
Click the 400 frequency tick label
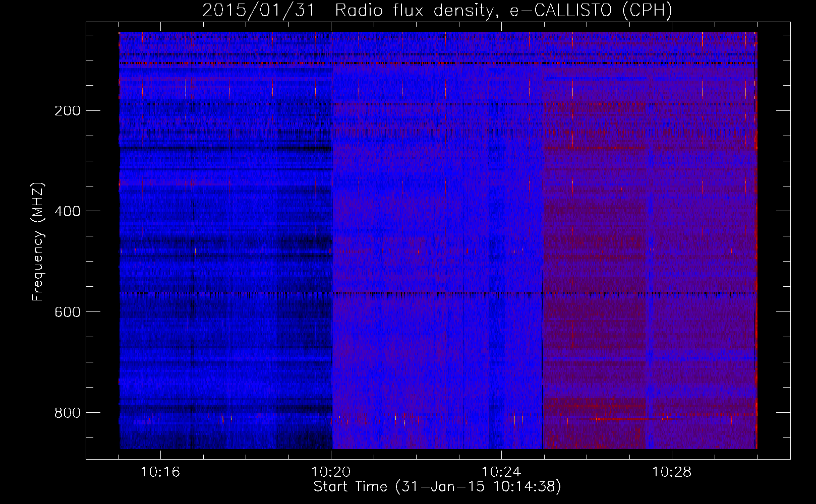(x=67, y=211)
